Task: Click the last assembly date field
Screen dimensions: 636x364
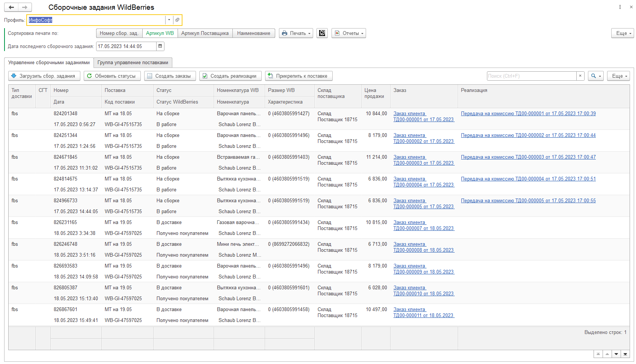Action: pos(126,46)
